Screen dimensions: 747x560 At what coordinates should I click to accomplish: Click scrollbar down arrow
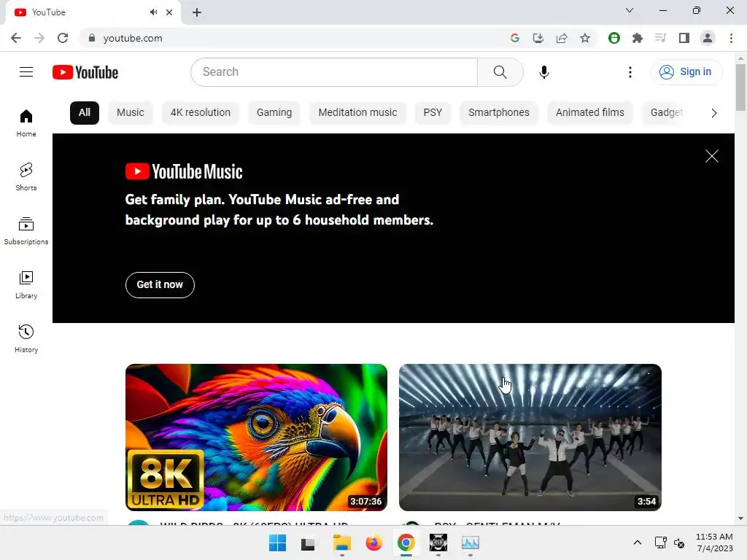[740, 518]
